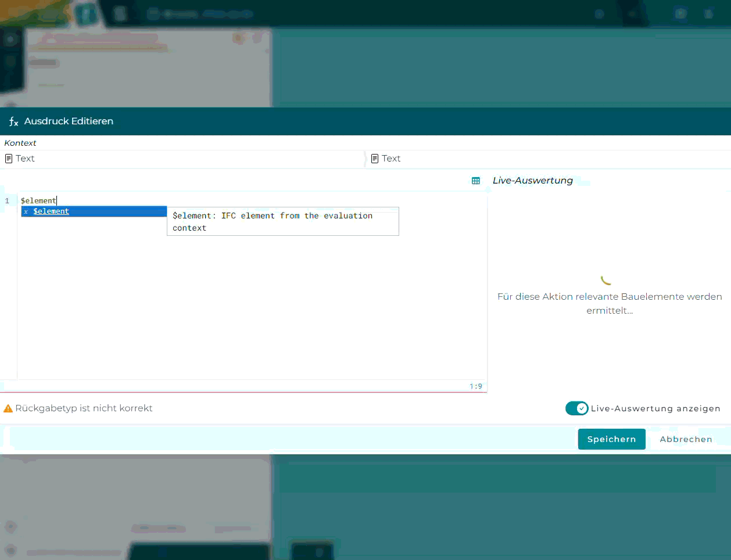Save the expression with Speichern
731x560 pixels.
coord(611,439)
